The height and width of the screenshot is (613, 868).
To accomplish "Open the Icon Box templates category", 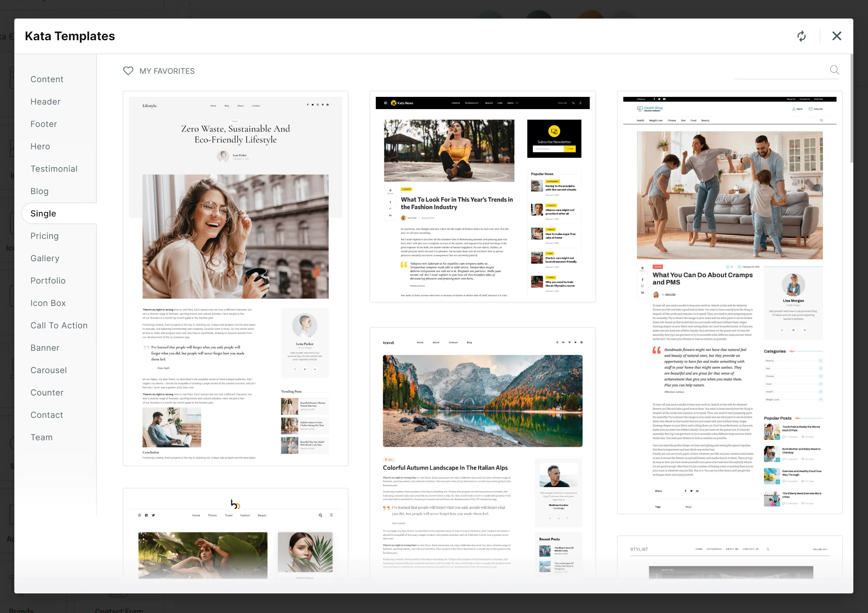I will (x=48, y=303).
